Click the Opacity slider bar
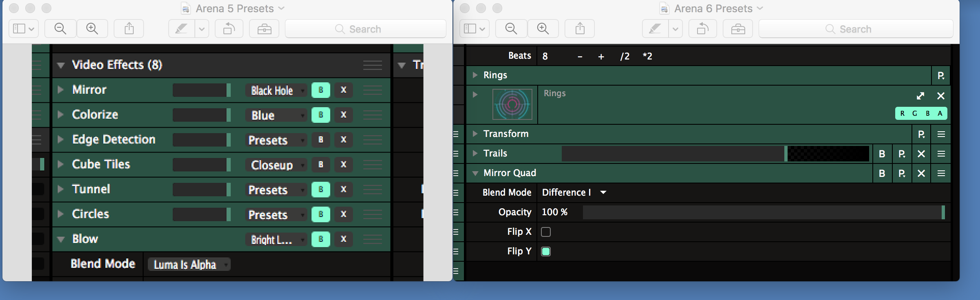The width and height of the screenshot is (980, 300). (x=762, y=212)
